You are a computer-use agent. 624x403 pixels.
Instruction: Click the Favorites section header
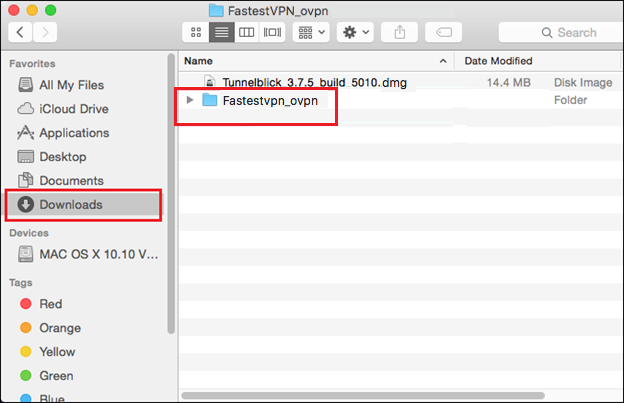click(32, 64)
